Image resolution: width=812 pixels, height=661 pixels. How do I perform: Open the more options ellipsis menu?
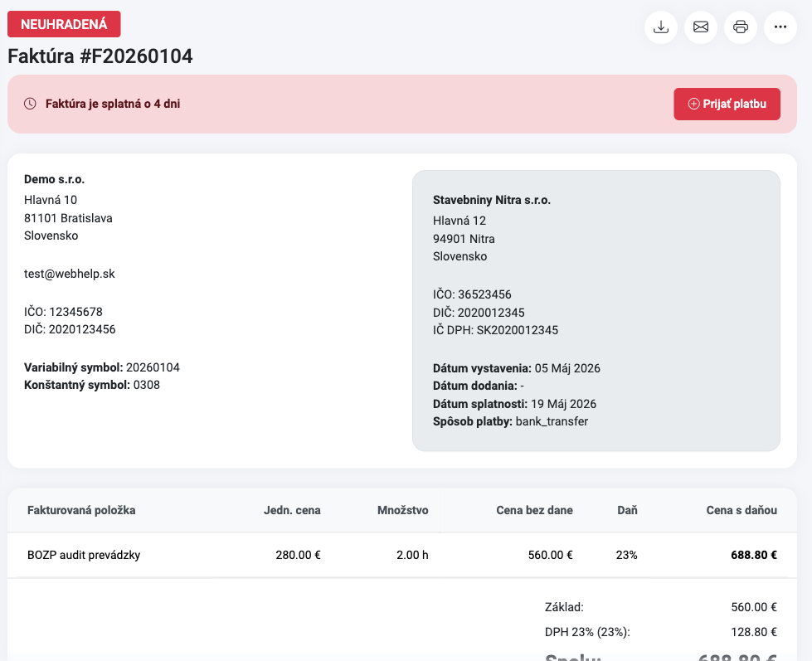tap(780, 27)
